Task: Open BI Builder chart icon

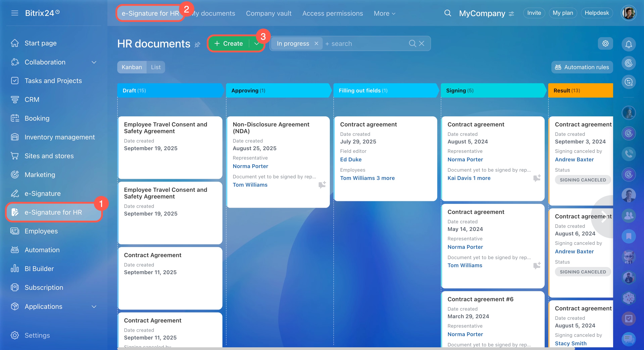Action: point(15,269)
